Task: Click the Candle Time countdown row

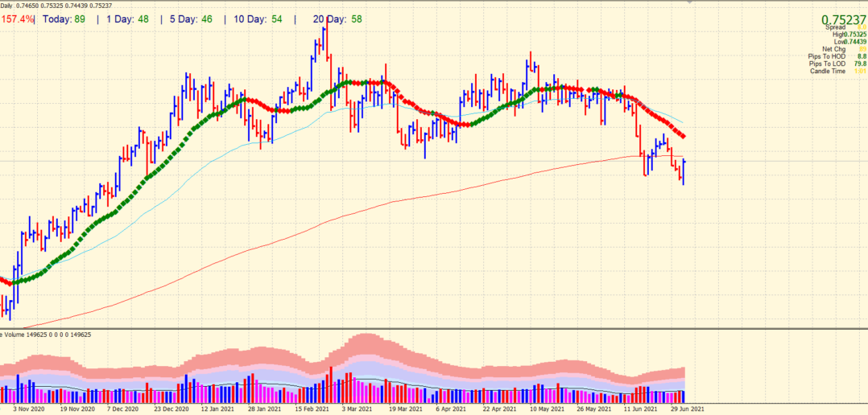Action: click(839, 71)
